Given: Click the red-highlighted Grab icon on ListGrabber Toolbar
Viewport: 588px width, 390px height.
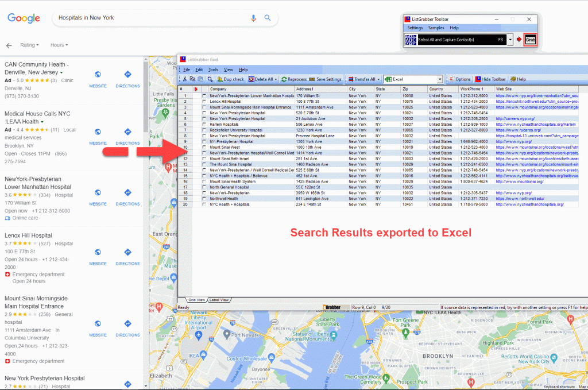Looking at the screenshot, I should (x=529, y=40).
